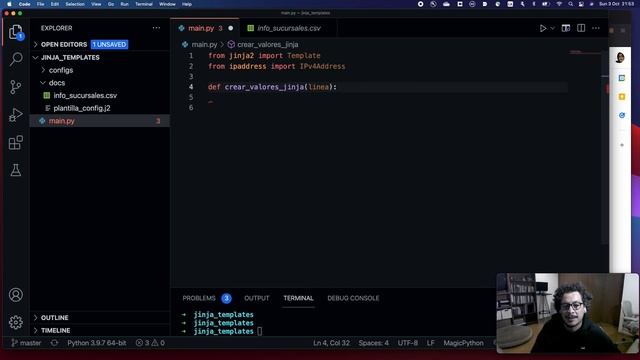Click line number 1 in the gutter
The width and height of the screenshot is (640, 360).
pyautogui.click(x=191, y=56)
